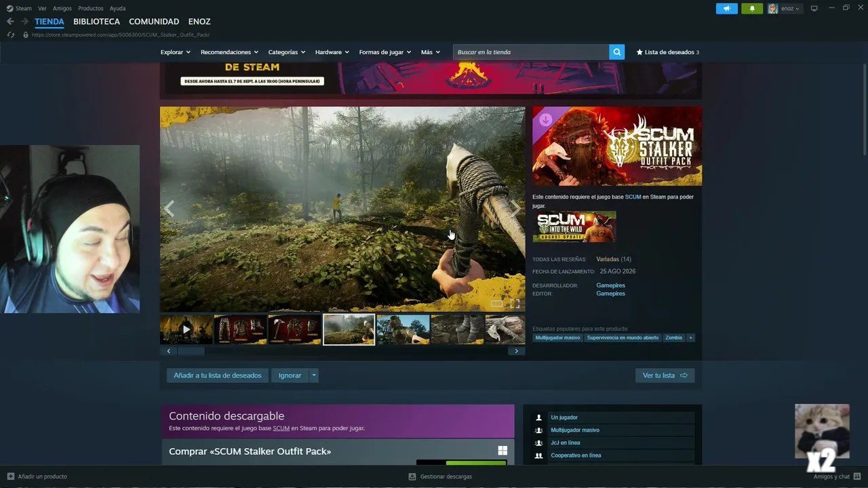Go back with the navigation back arrow

tap(10, 22)
